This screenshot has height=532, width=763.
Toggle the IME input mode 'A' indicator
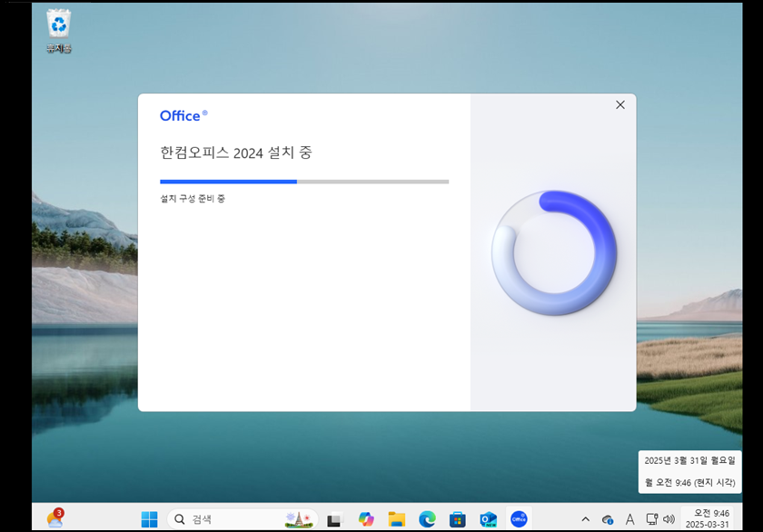coord(629,519)
